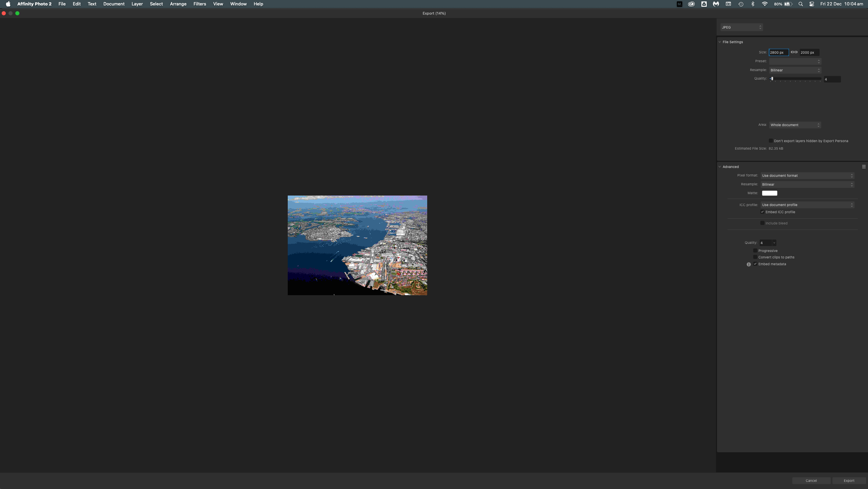Open the white Matte color swatch
Image resolution: width=868 pixels, height=489 pixels.
tap(769, 193)
